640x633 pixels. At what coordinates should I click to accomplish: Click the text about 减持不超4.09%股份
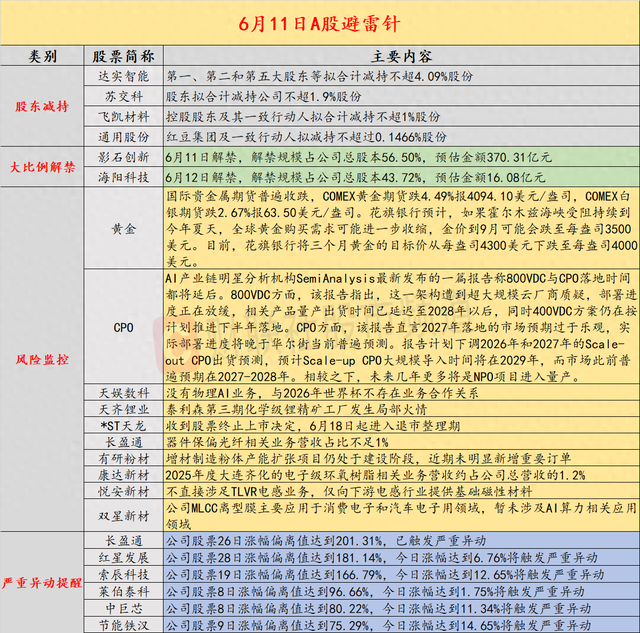[320, 76]
